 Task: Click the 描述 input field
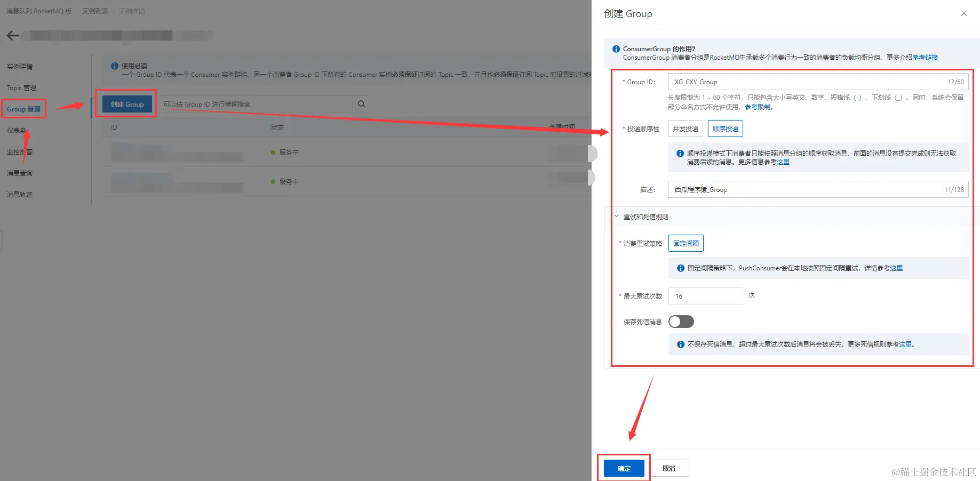point(818,189)
